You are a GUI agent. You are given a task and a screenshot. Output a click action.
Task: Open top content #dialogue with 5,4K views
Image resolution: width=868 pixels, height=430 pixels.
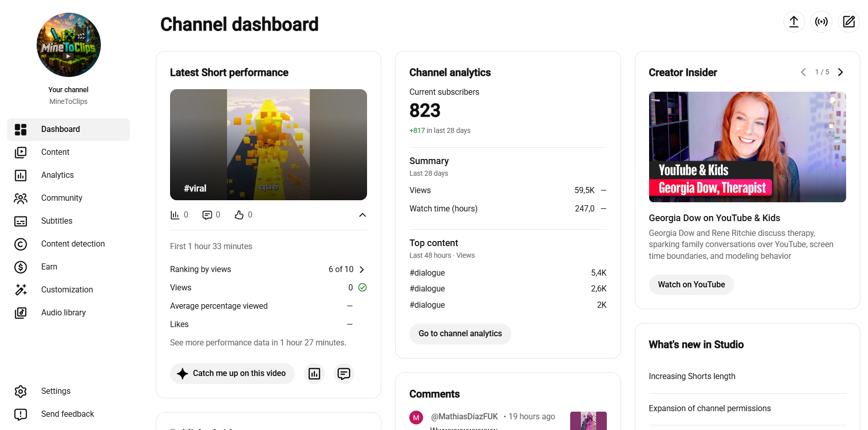pos(508,273)
